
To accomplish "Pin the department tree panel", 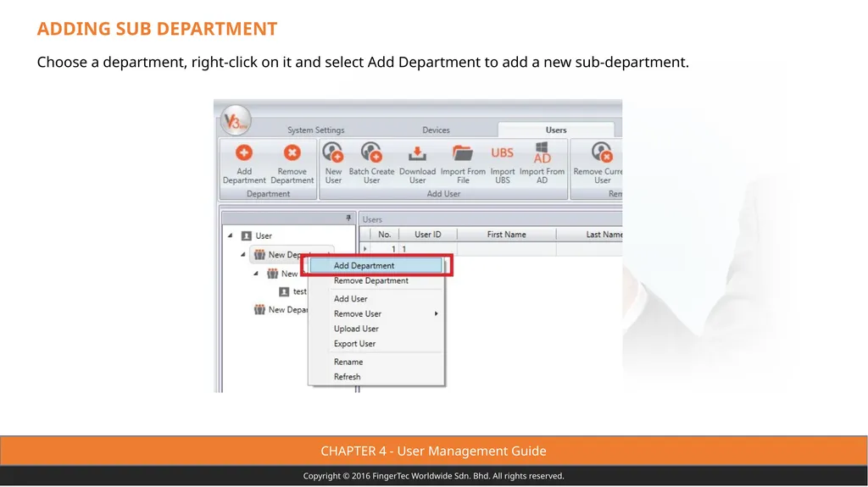I will click(x=348, y=218).
